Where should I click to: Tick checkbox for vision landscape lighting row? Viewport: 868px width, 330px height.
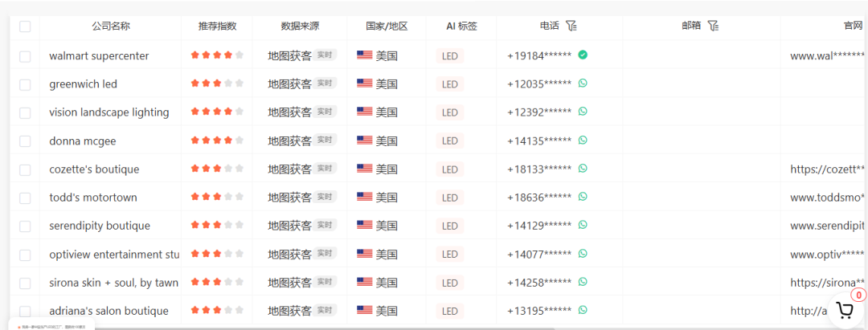[x=25, y=112]
